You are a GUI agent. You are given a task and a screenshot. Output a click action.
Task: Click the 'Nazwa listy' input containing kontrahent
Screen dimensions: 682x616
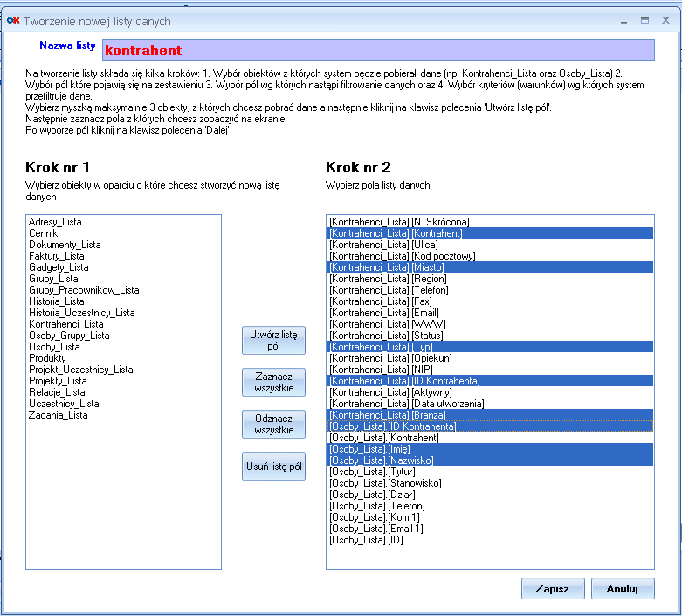pos(378,50)
